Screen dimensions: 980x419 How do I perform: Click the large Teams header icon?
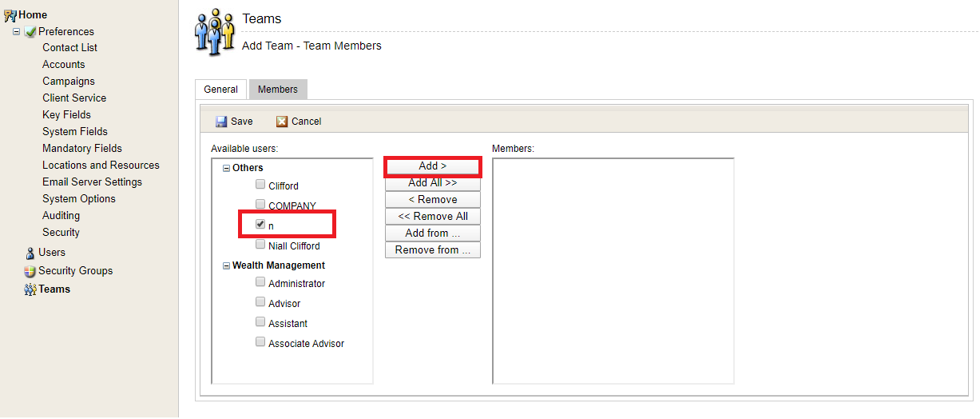click(x=215, y=32)
